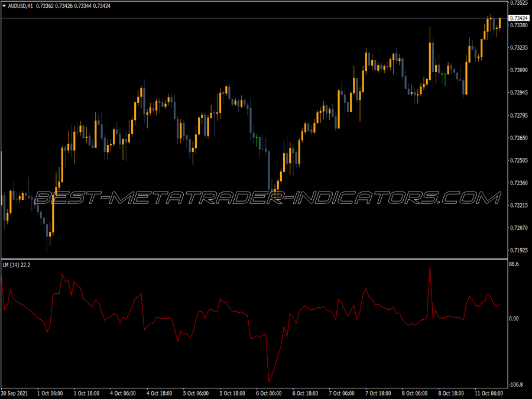Select the latest orange candle at the chart's right edge

point(499,24)
